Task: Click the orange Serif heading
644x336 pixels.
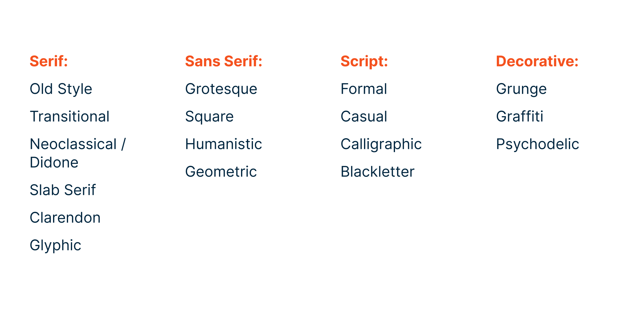Action: pyautogui.click(x=48, y=61)
